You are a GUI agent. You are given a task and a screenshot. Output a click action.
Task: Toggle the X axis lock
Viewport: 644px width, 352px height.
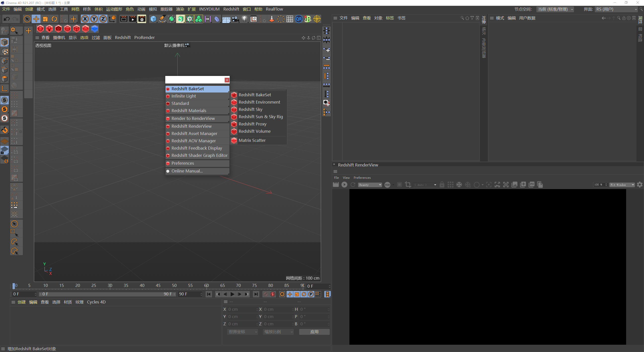[x=85, y=19]
